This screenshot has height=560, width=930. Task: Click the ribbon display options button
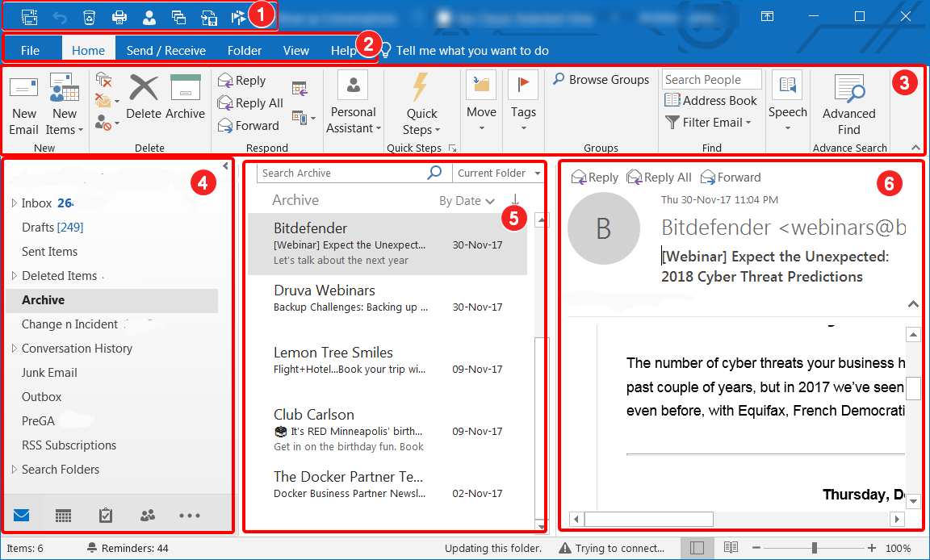[767, 17]
